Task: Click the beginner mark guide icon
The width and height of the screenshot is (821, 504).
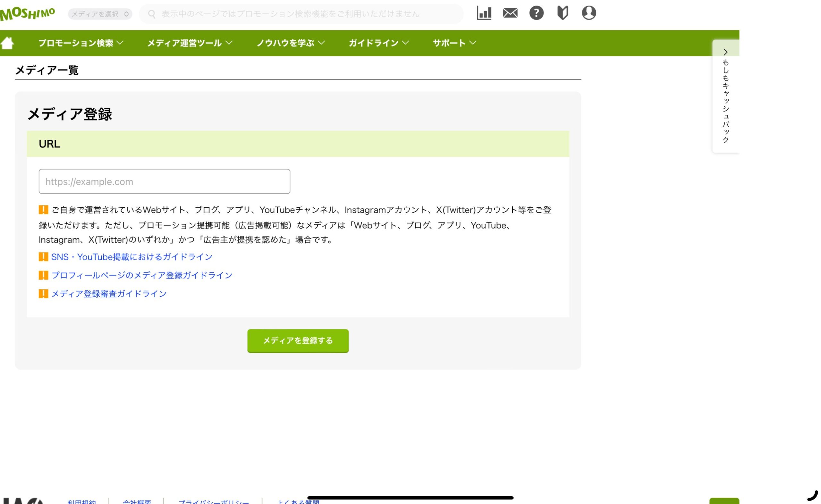Action: click(x=563, y=13)
